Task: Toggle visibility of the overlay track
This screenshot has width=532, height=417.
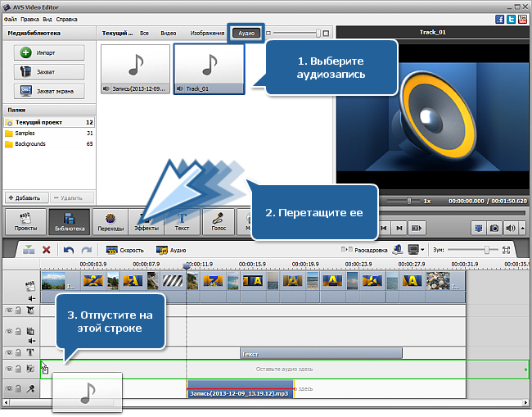Action: (x=9, y=331)
